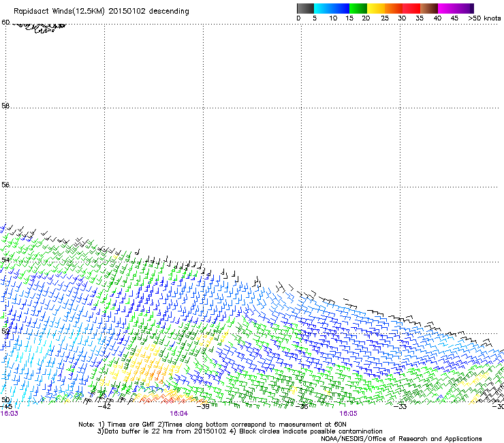504x443 pixels.
Task: Click latitude axis label '56'
Action: [x=5, y=185]
